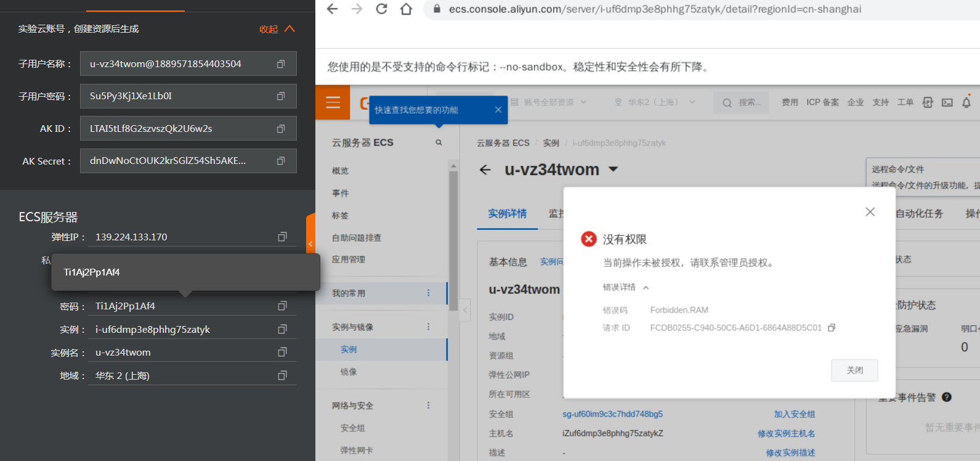Screen dimensions: 980x461
Task: Open the u-vz34twom instance title dropdown
Action: (x=614, y=169)
